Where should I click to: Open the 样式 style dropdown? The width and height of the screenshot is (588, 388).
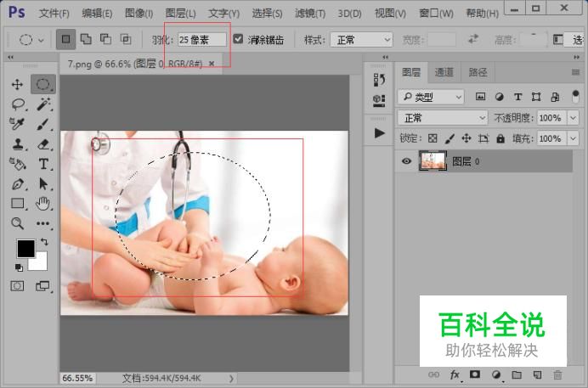[361, 40]
